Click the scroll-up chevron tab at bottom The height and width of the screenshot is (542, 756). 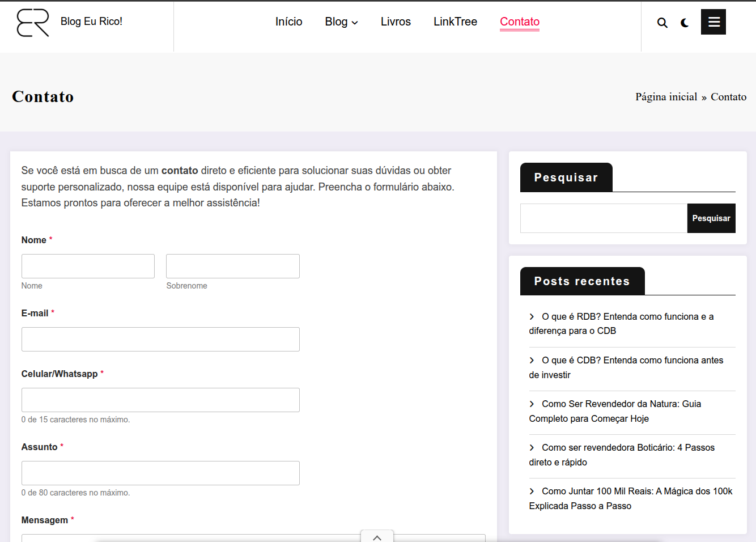[377, 537]
